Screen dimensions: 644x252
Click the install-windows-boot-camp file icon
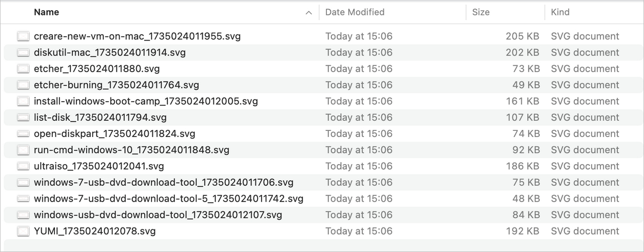click(x=23, y=101)
